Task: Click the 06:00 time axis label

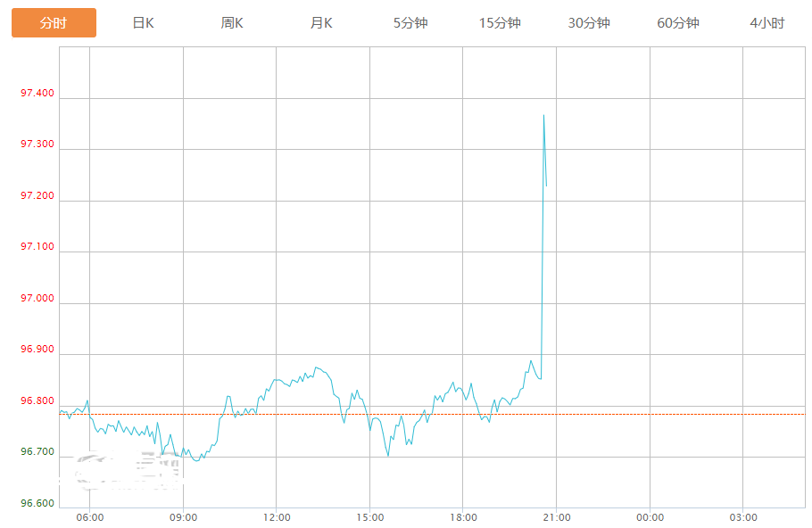Action: click(x=89, y=517)
